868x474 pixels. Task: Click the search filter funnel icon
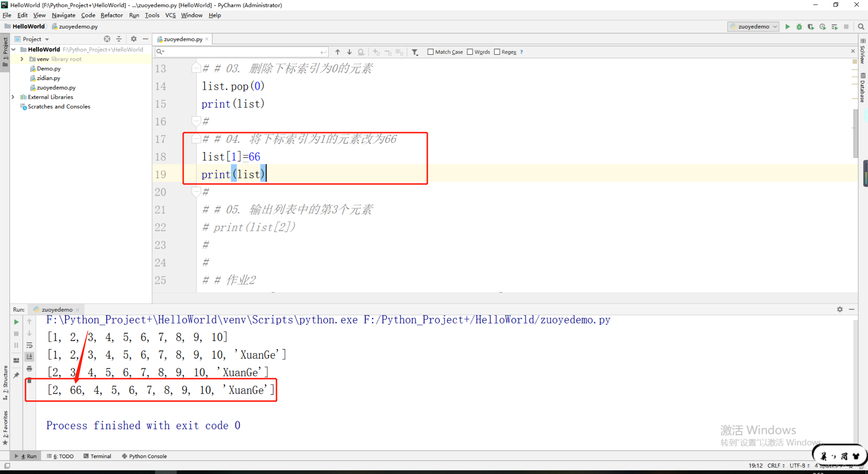pos(415,52)
